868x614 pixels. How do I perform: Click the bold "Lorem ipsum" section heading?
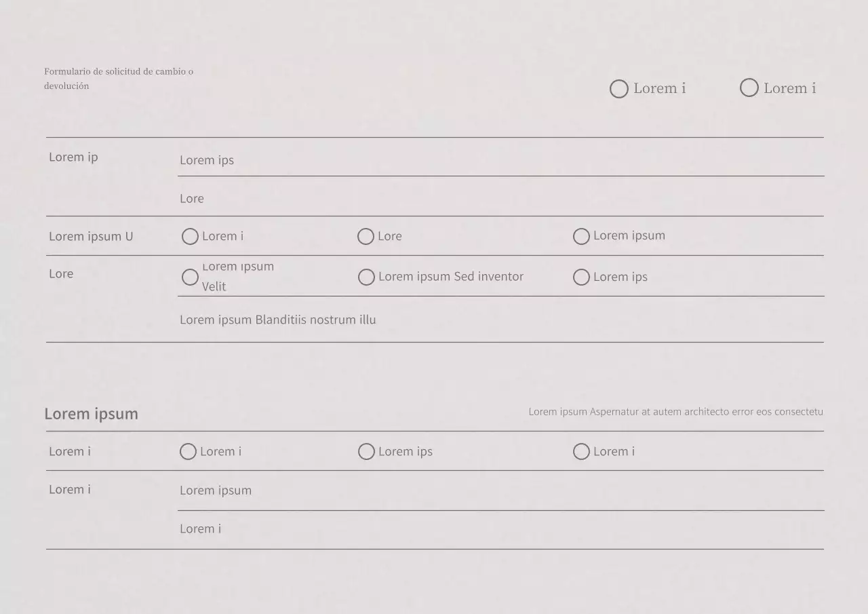(92, 414)
